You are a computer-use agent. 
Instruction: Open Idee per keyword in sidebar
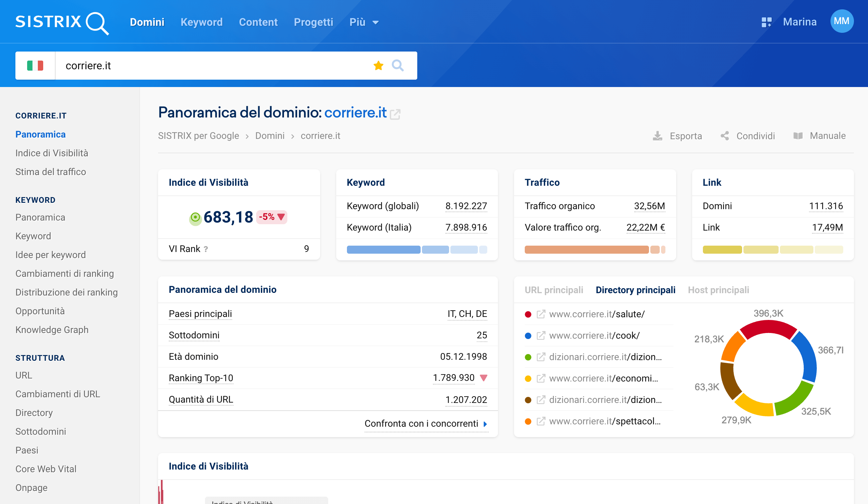point(51,255)
